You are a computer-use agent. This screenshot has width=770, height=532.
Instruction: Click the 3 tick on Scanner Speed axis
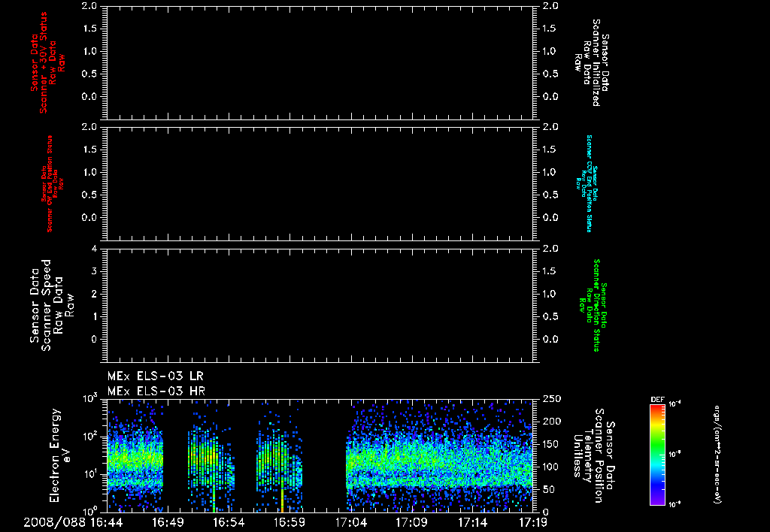[94, 271]
